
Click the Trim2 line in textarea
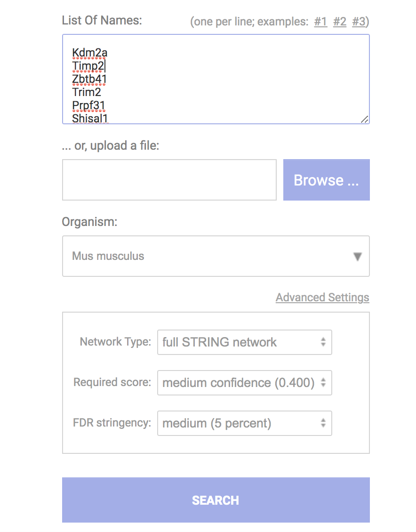(x=87, y=92)
